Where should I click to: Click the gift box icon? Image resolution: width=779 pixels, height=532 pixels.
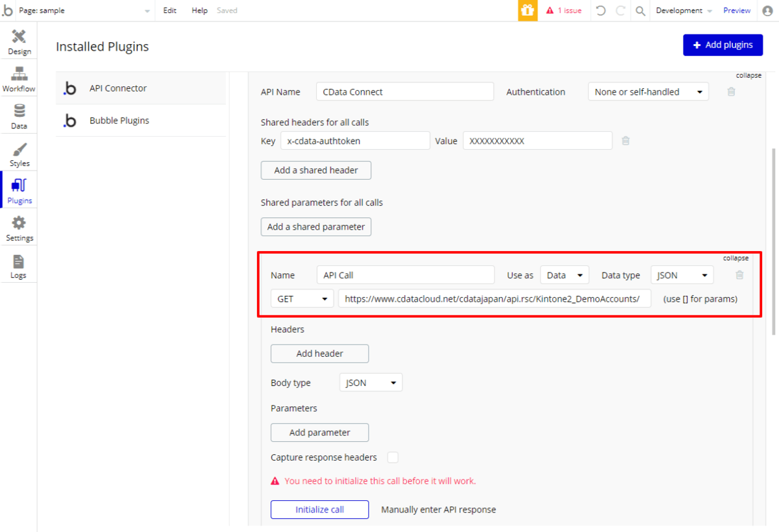click(x=527, y=10)
